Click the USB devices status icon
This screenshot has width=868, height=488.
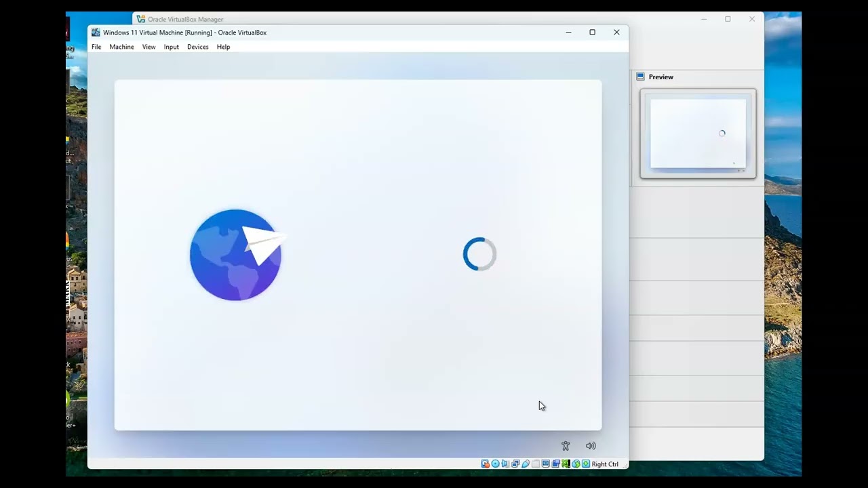(x=526, y=464)
